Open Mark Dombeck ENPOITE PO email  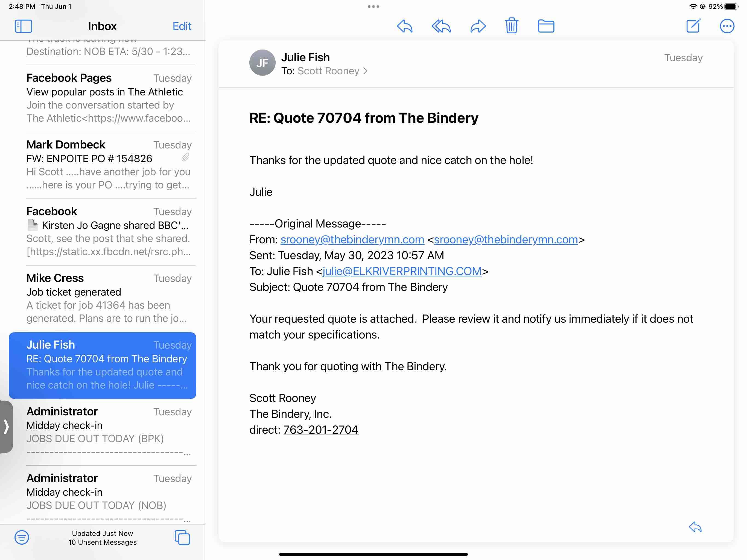(109, 165)
